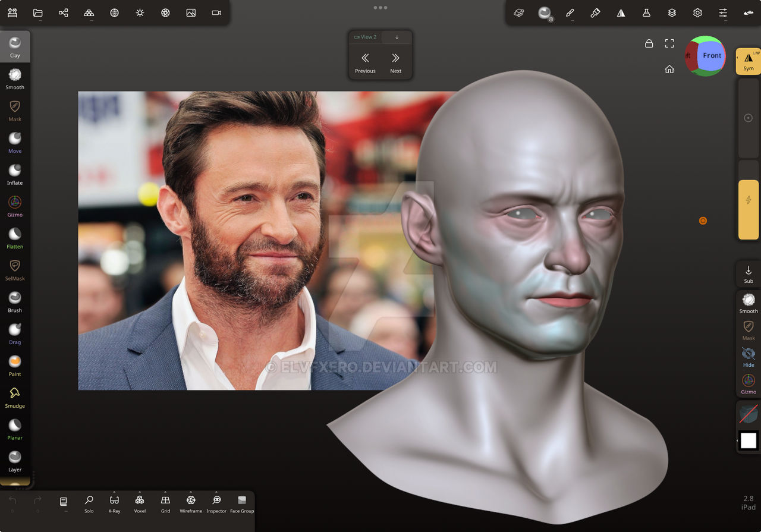Select the Drag tool
761x532 pixels.
(x=15, y=334)
